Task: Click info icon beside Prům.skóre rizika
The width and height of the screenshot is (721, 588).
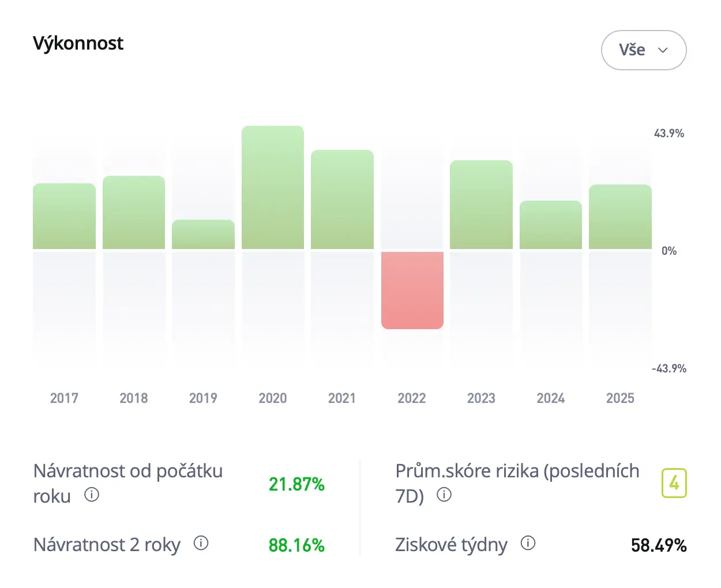Action: pyautogui.click(x=444, y=495)
